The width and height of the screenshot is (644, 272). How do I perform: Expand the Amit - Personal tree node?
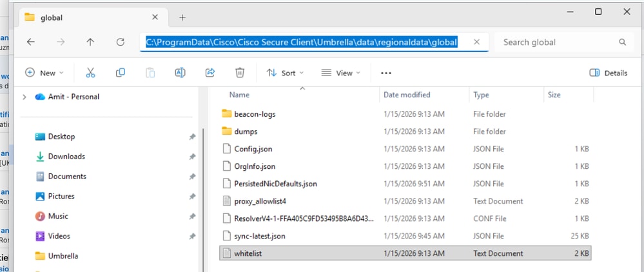click(x=24, y=97)
